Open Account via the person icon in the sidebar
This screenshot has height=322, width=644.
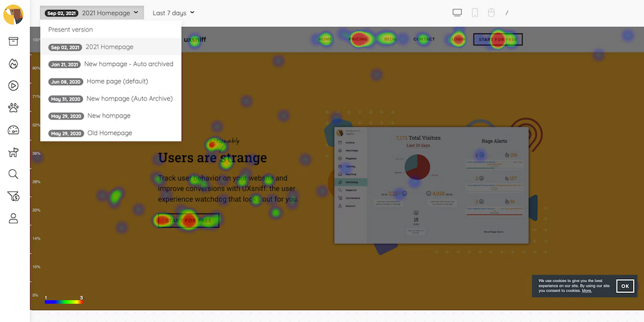point(13,218)
